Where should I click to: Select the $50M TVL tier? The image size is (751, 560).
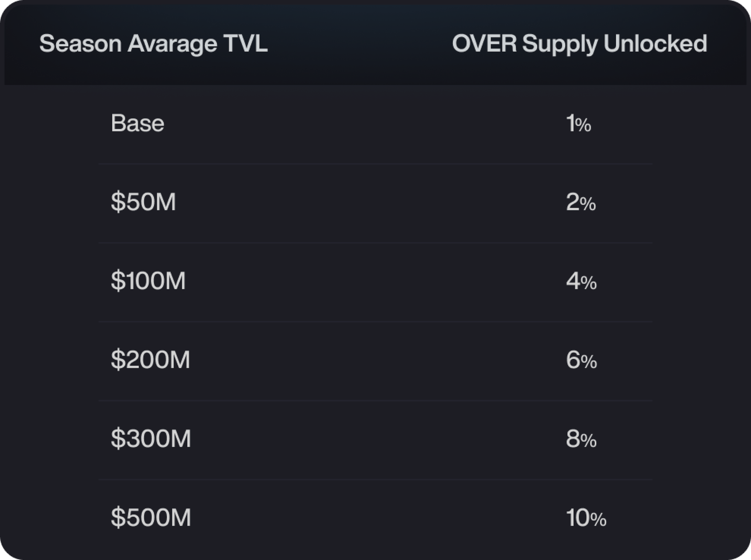tap(143, 202)
